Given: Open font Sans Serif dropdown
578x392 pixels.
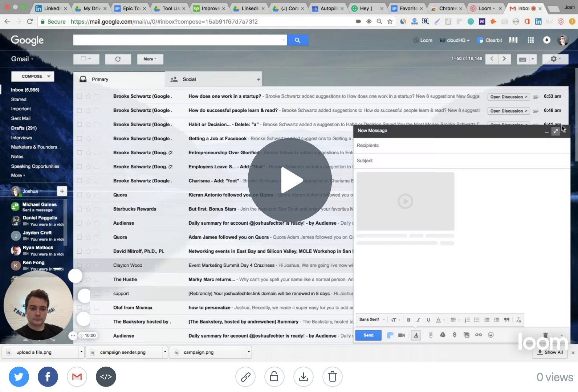Looking at the screenshot, I should click(372, 320).
